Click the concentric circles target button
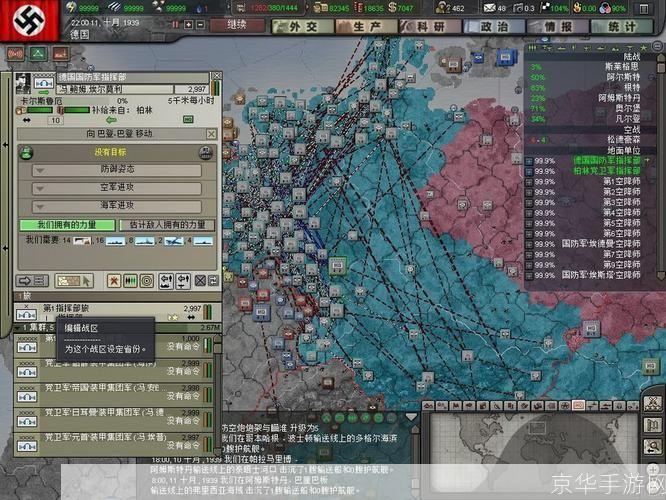The image size is (666, 500). 147,281
